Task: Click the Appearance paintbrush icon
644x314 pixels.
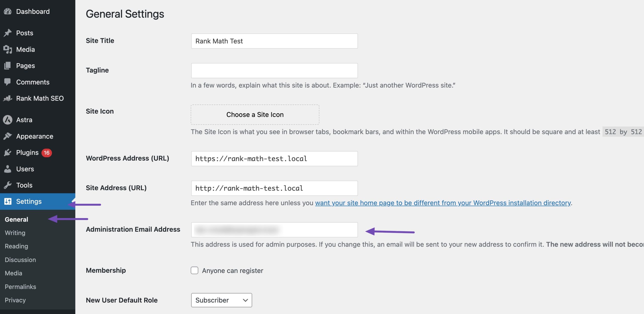Action: (x=8, y=136)
